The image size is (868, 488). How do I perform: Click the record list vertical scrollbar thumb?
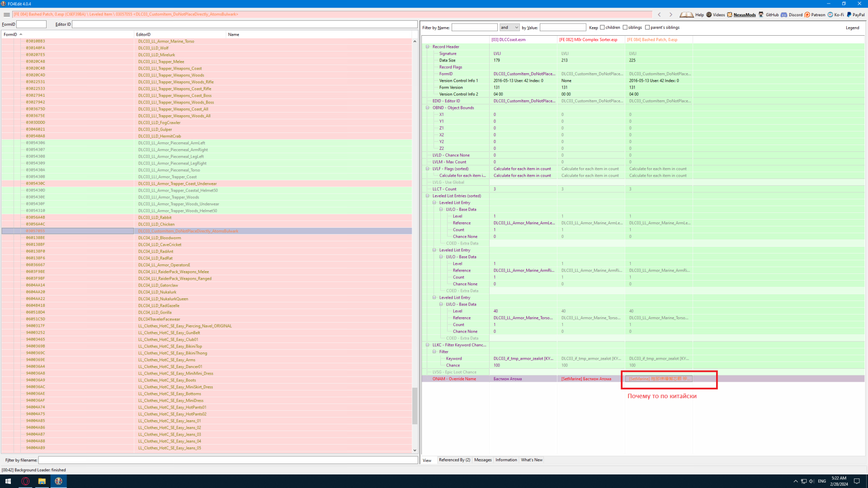415,406
